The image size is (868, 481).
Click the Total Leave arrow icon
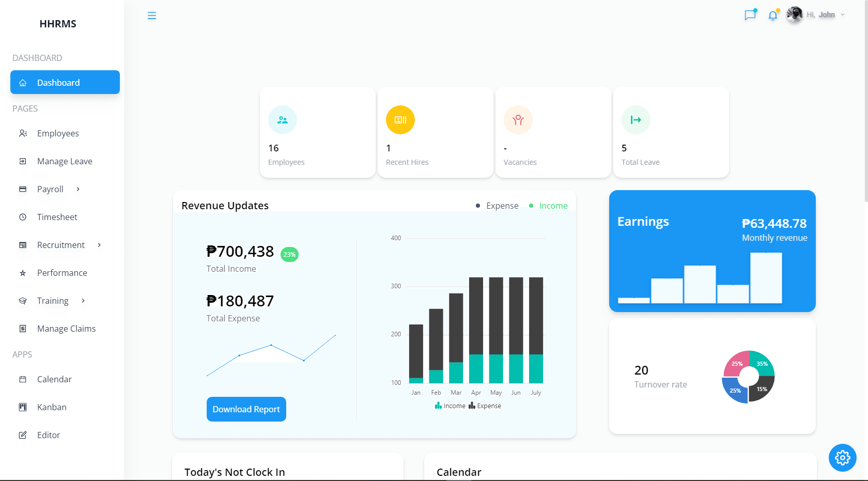(636, 120)
